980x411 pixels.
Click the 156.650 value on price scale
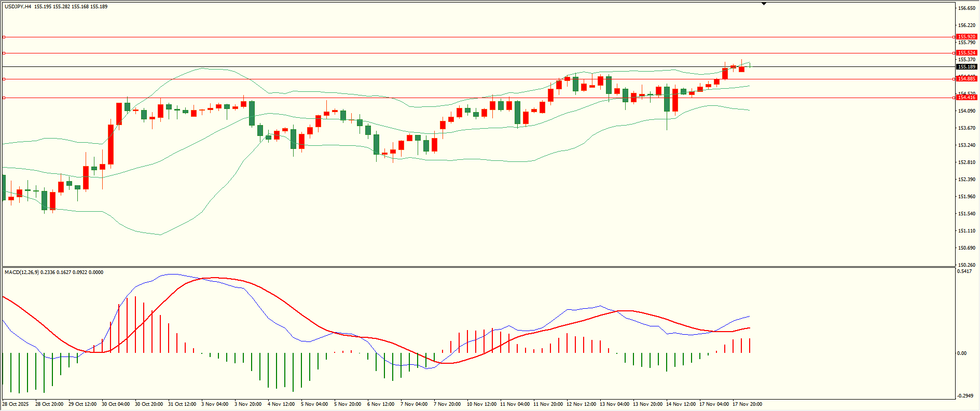pyautogui.click(x=967, y=8)
